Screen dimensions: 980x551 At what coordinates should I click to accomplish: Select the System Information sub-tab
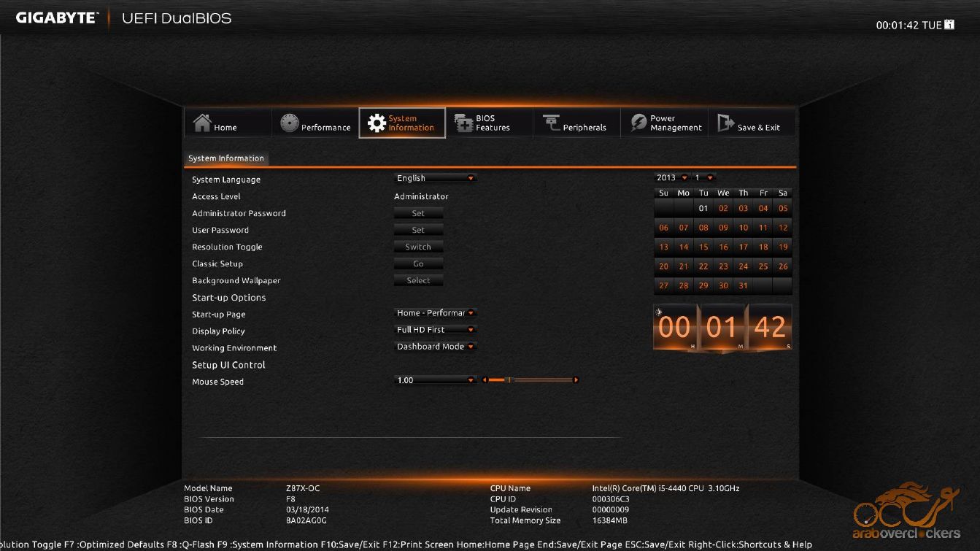[x=226, y=158]
